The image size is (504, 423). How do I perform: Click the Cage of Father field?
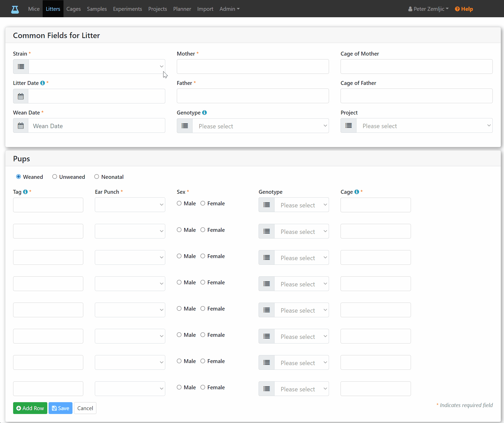tap(416, 96)
